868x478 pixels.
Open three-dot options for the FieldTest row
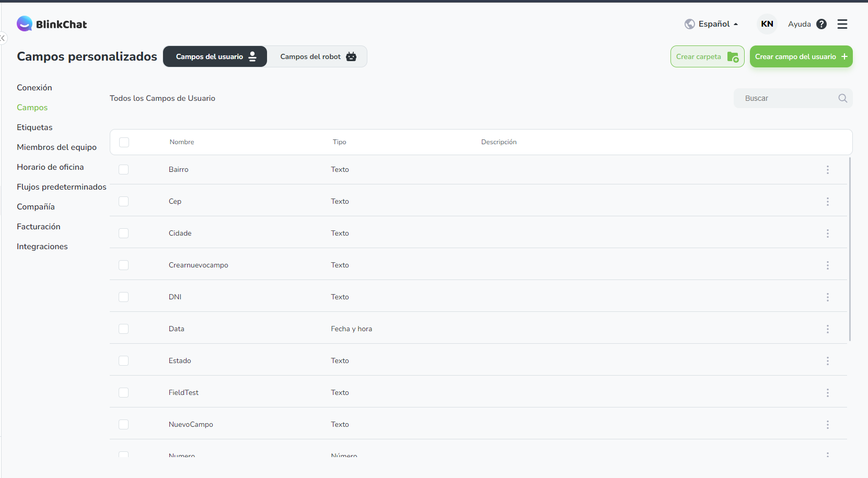tap(827, 393)
